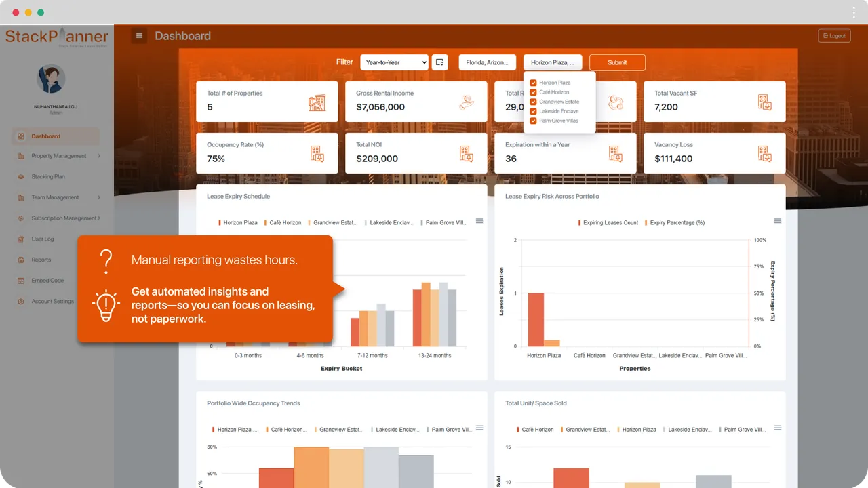Click the Florida, Arizona states filter field
The image size is (868, 488).
[487, 62]
